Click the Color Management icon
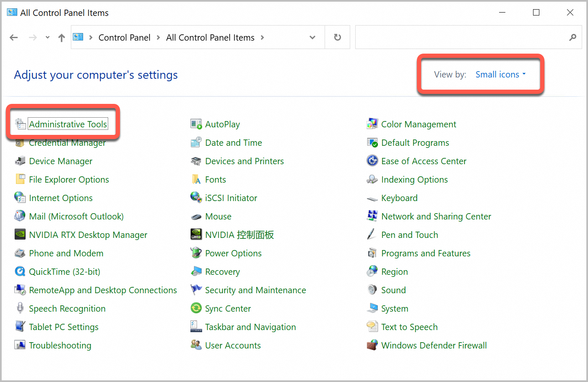 click(372, 124)
